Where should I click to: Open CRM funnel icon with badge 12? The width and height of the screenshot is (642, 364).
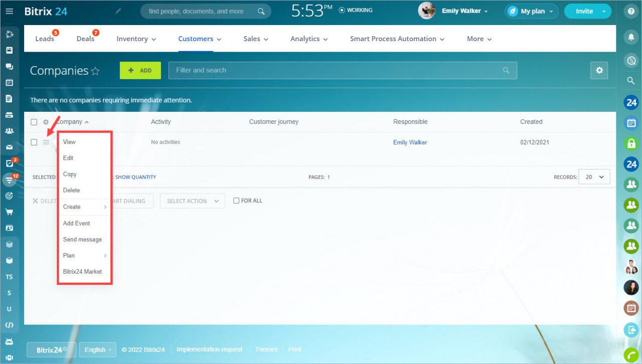9,179
